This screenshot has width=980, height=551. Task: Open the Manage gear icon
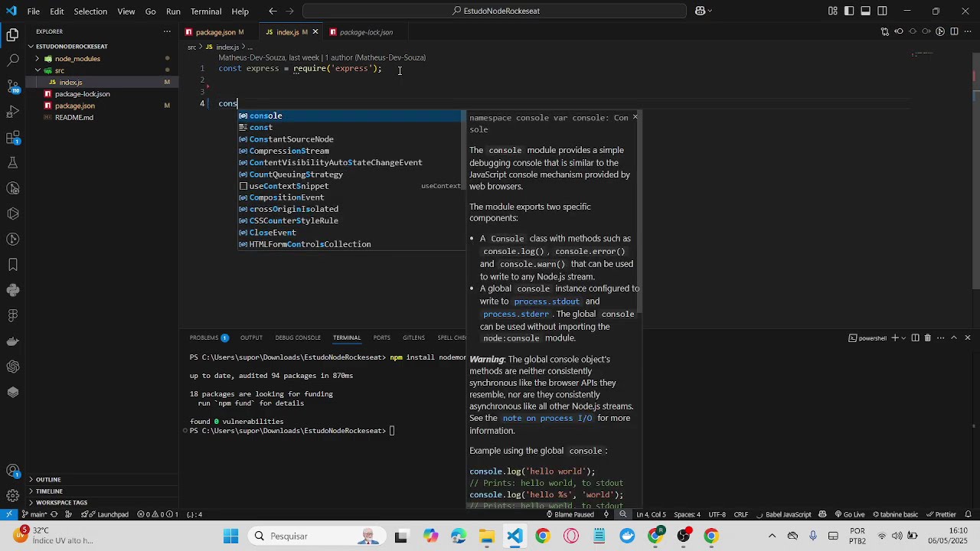point(12,496)
